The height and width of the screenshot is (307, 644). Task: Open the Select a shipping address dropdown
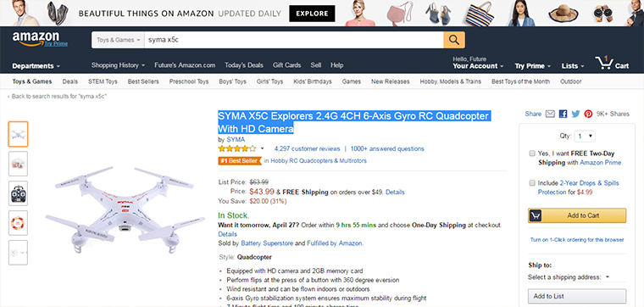pyautogui.click(x=569, y=277)
